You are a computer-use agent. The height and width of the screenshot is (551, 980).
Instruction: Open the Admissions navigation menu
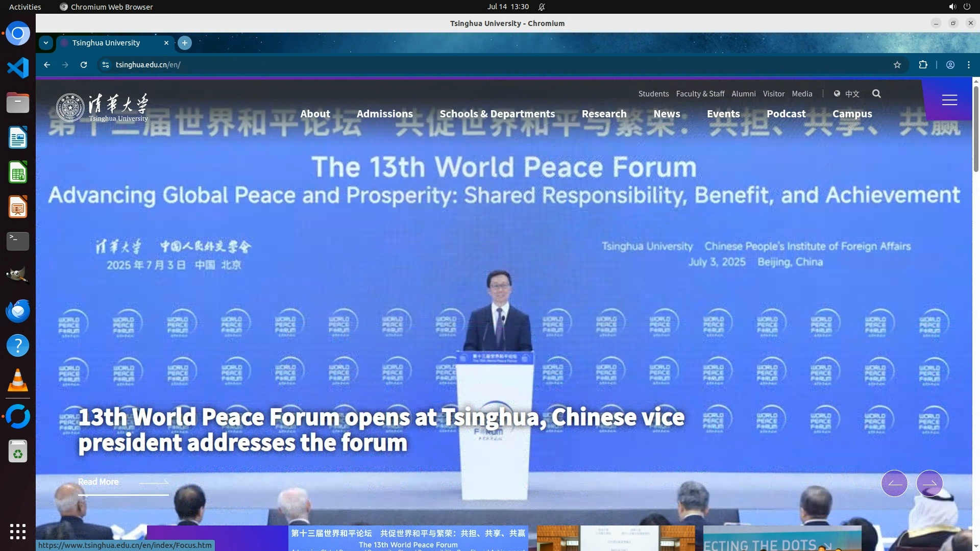[x=384, y=114]
